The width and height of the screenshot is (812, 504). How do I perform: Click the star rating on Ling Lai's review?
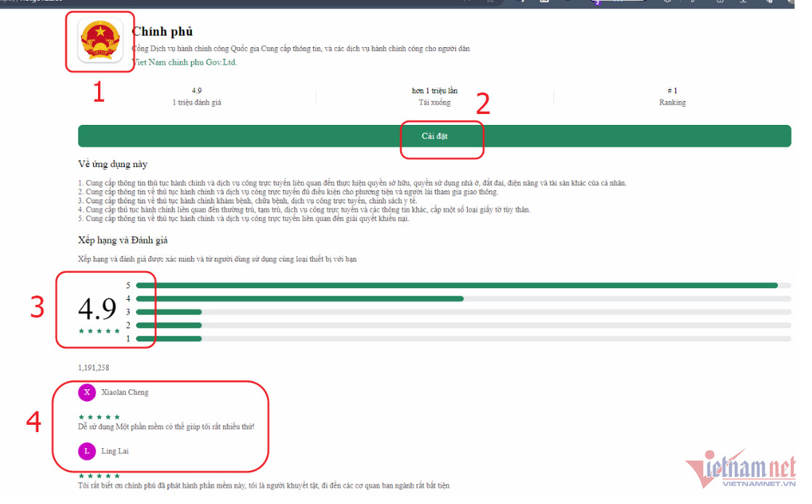point(99,476)
